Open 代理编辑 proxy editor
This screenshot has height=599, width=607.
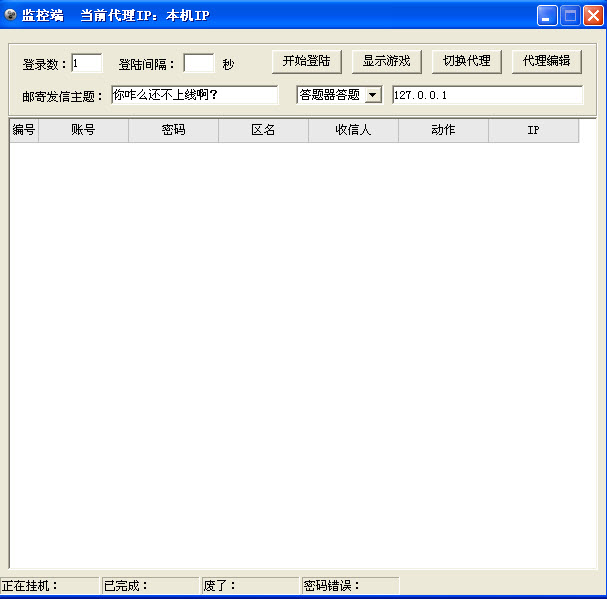pyautogui.click(x=547, y=61)
